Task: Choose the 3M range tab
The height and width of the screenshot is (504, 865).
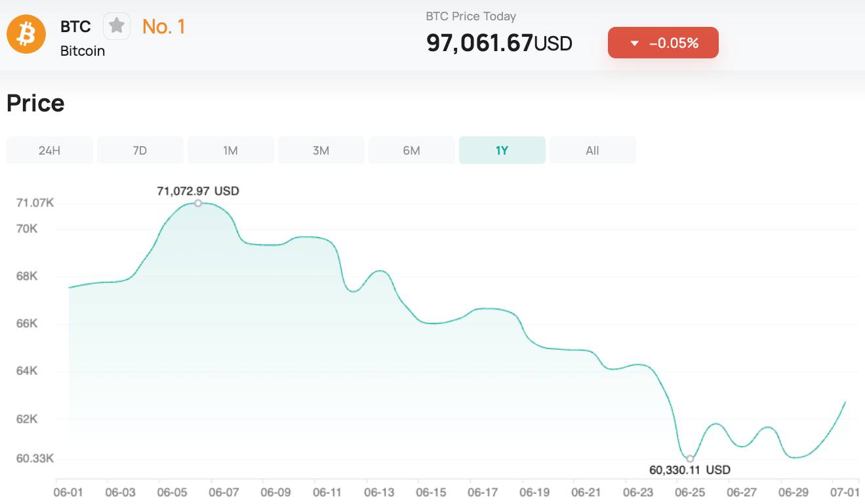Action: click(x=321, y=150)
